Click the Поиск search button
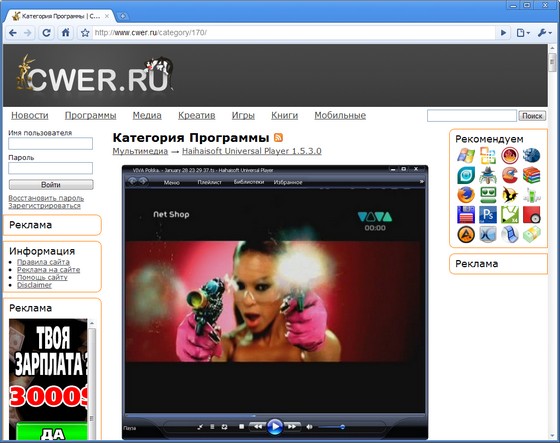 tap(532, 116)
